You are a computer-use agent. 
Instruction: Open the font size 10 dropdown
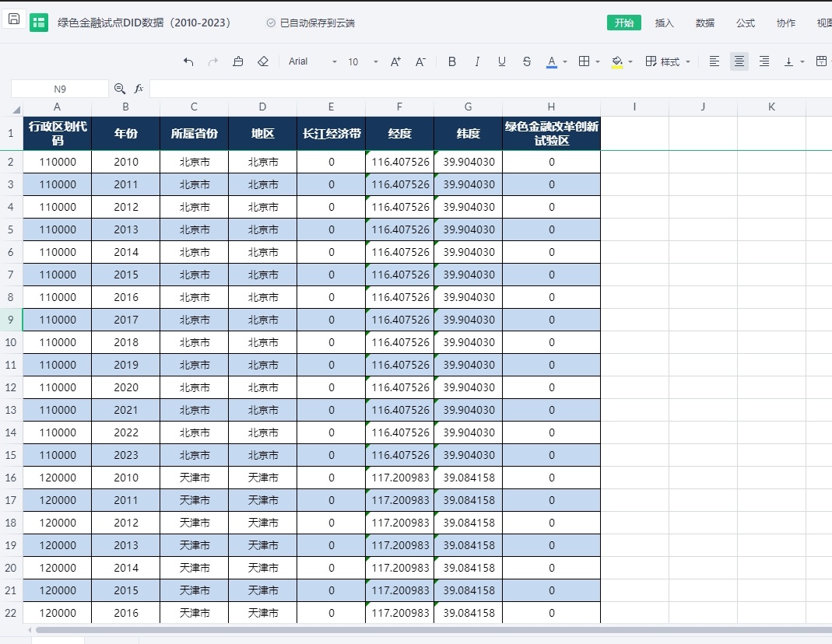tap(363, 61)
